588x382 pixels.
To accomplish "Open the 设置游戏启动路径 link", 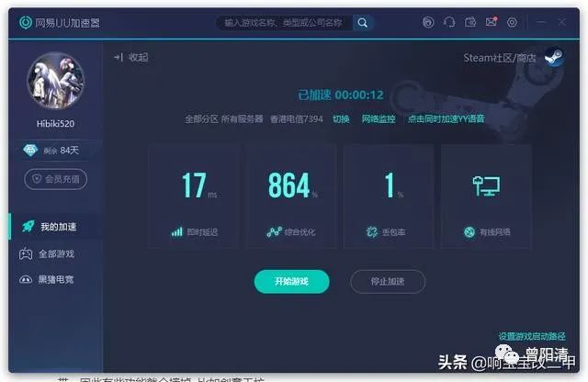I will (532, 336).
